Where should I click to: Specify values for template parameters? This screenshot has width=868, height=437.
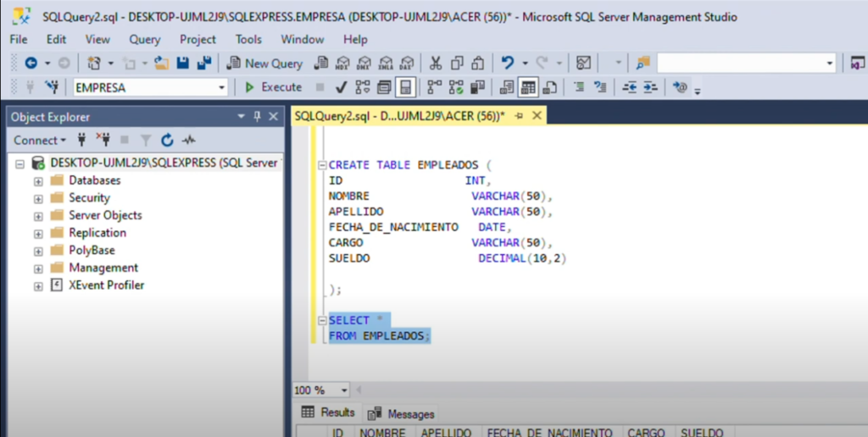point(680,87)
